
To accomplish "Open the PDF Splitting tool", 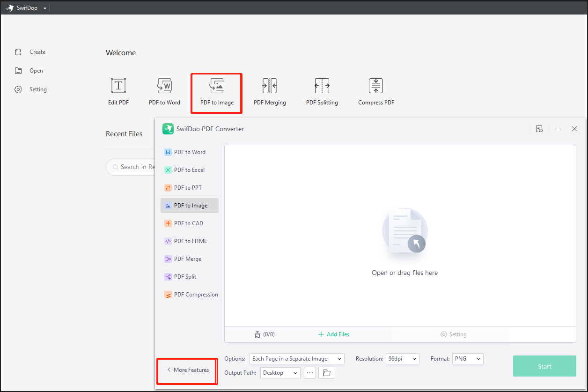I will coord(322,92).
